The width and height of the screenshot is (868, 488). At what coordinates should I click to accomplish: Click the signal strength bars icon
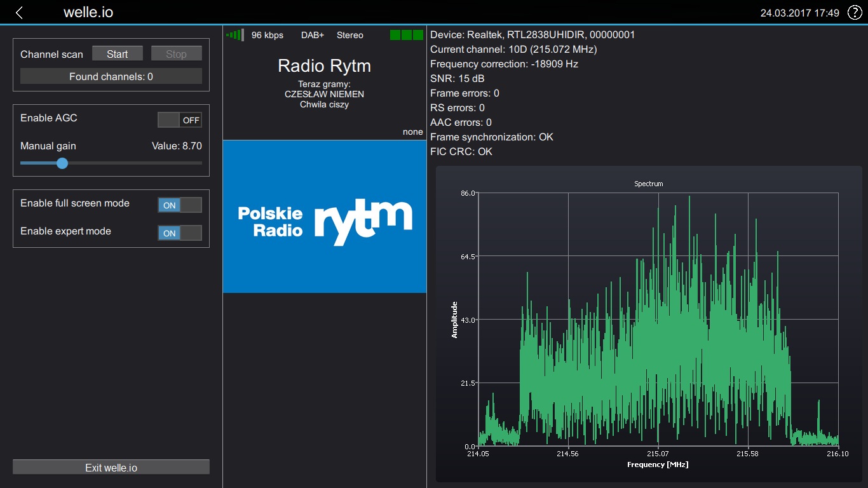coord(235,35)
